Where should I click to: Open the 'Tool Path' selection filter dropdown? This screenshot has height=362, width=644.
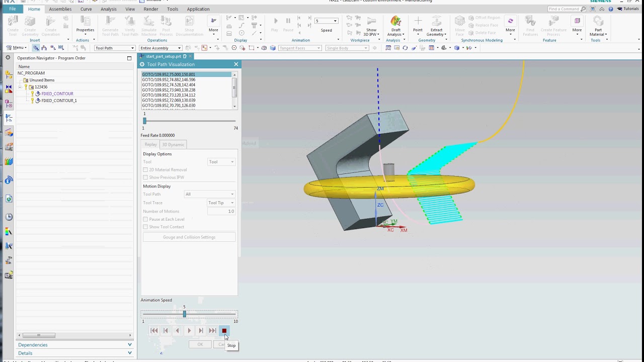click(x=115, y=48)
